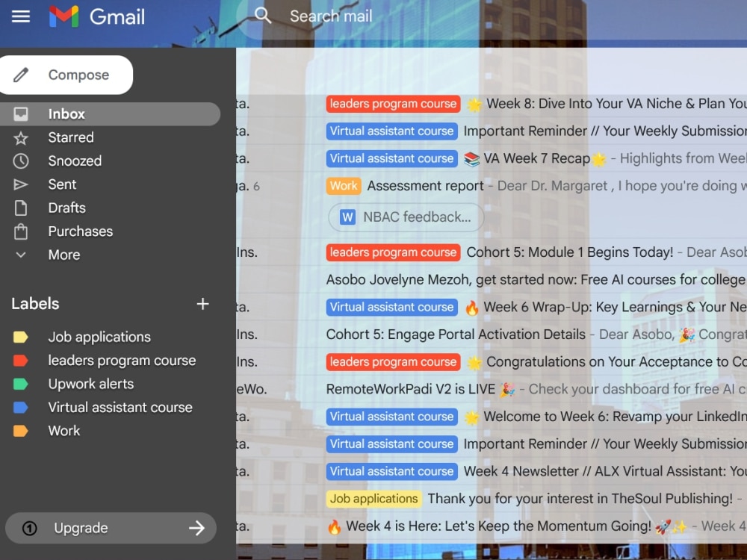Image resolution: width=747 pixels, height=560 pixels.
Task: Click the Gmail logo
Action: [97, 16]
